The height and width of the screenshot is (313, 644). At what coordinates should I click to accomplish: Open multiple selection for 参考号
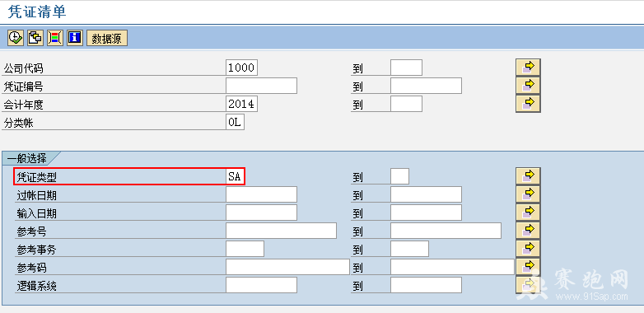pyautogui.click(x=528, y=231)
